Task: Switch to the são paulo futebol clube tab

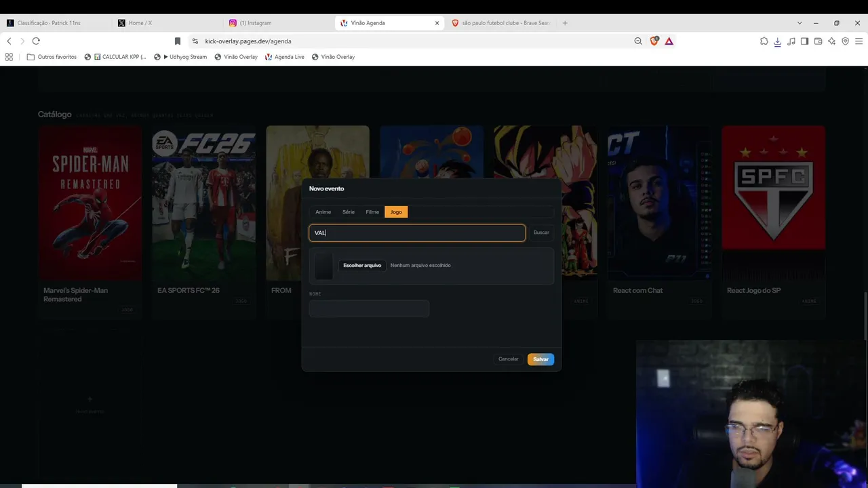Action: pyautogui.click(x=501, y=23)
